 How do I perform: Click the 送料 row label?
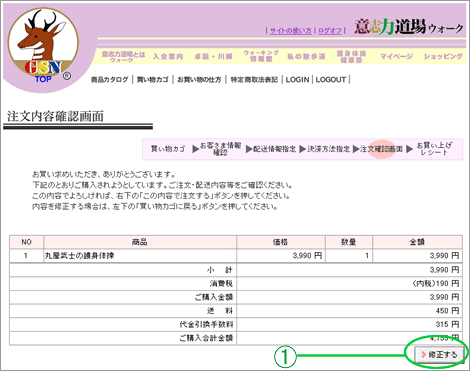tap(220, 311)
